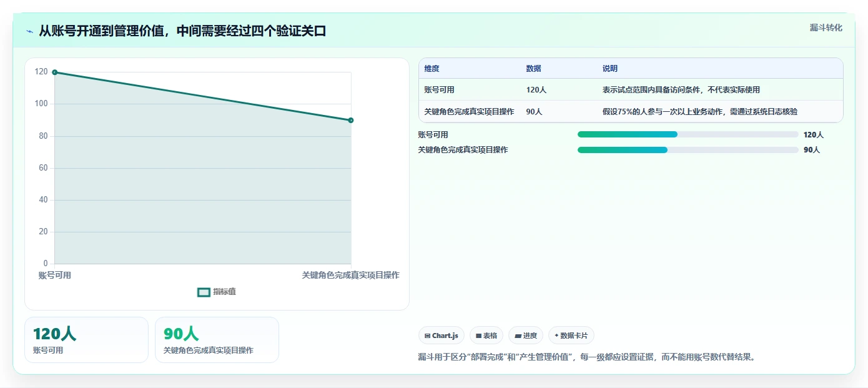Toggle the 指标值 legend swatch
Image resolution: width=868 pixels, height=388 pixels.
204,292
